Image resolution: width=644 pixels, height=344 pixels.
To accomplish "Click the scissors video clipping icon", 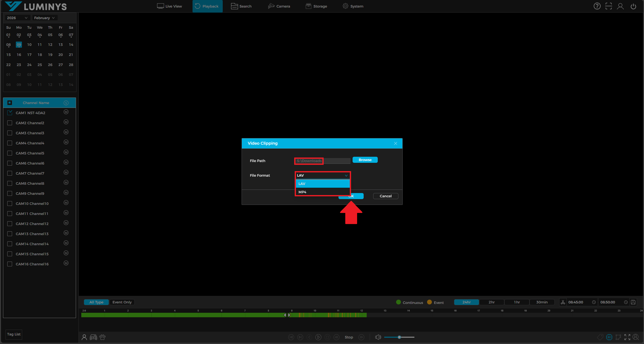I will pyautogui.click(x=563, y=302).
